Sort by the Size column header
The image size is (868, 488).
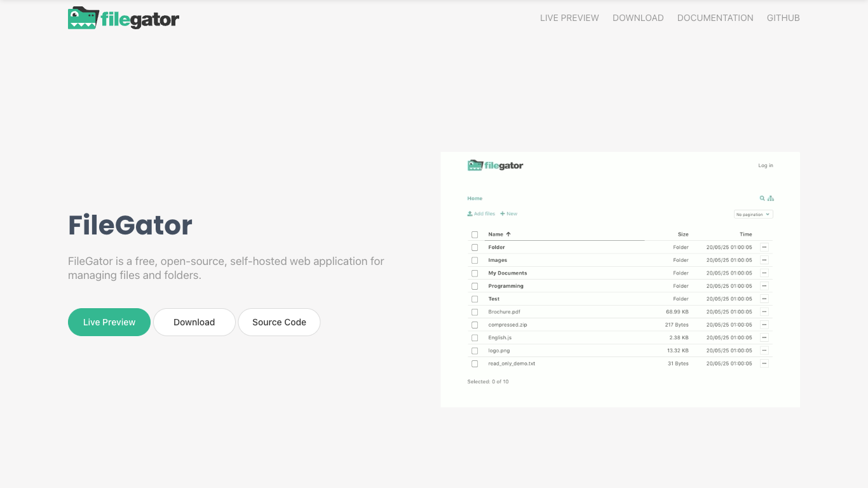pos(683,234)
